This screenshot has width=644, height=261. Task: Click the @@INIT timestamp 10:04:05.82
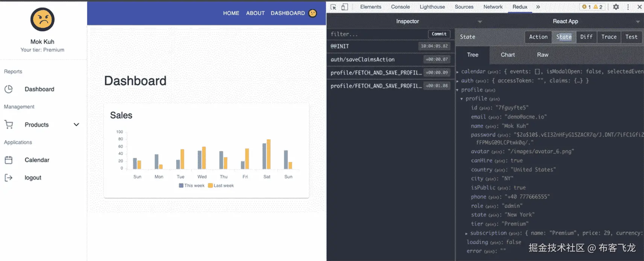coord(434,46)
